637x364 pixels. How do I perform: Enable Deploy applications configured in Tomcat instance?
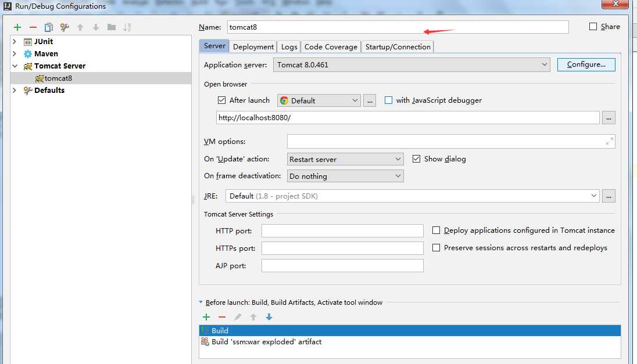click(x=436, y=230)
